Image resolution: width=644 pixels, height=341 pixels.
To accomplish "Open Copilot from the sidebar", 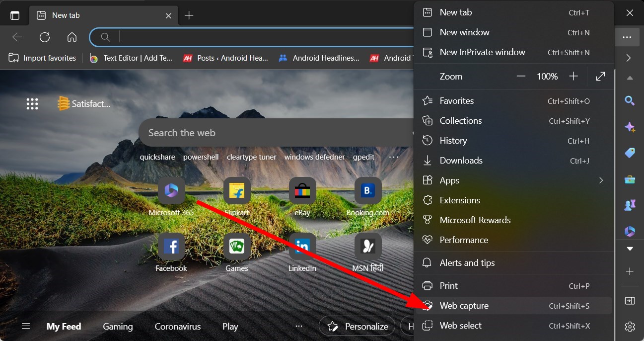I will [x=630, y=128].
